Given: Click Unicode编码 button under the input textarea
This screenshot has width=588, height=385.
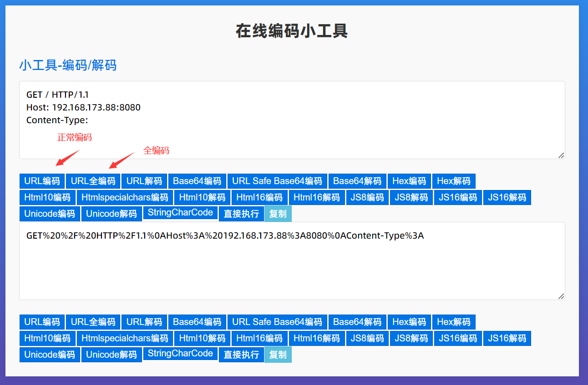Looking at the screenshot, I should point(50,214).
